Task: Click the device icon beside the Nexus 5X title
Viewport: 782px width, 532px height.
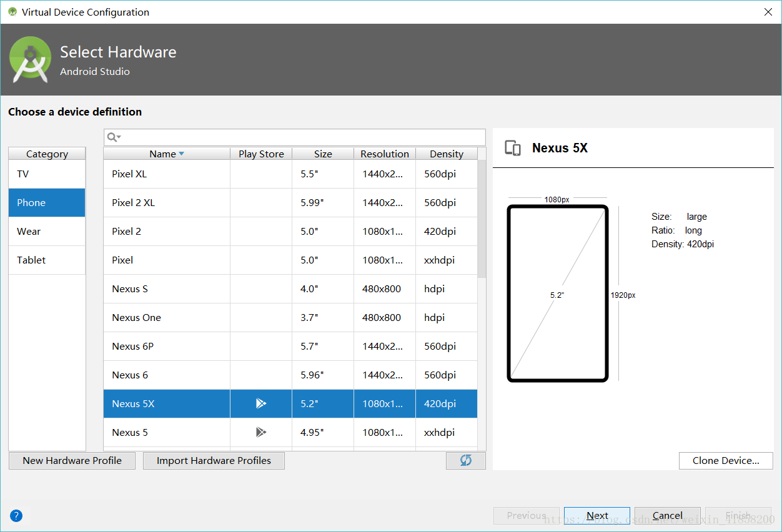Action: click(x=513, y=148)
